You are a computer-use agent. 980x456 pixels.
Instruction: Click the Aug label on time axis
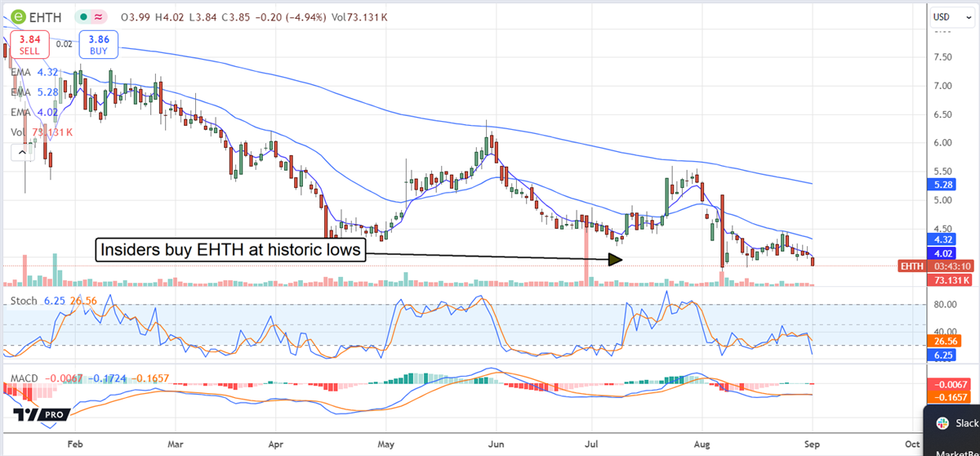pos(702,445)
